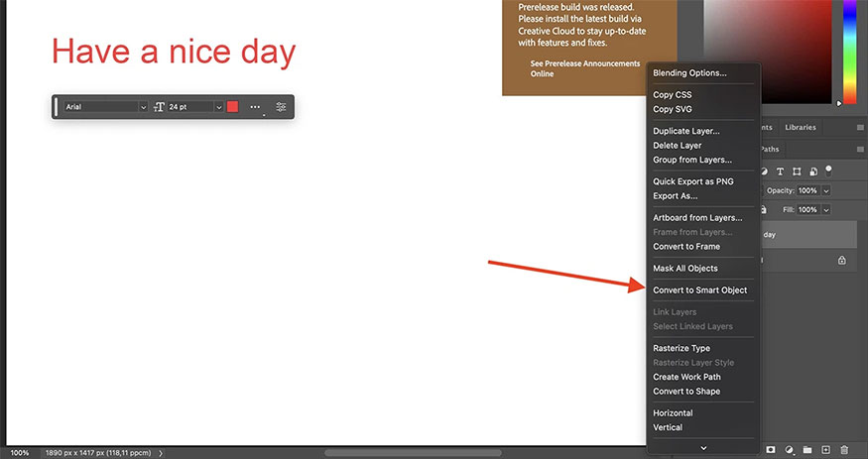Open Export As dialog from menu

pyautogui.click(x=675, y=195)
